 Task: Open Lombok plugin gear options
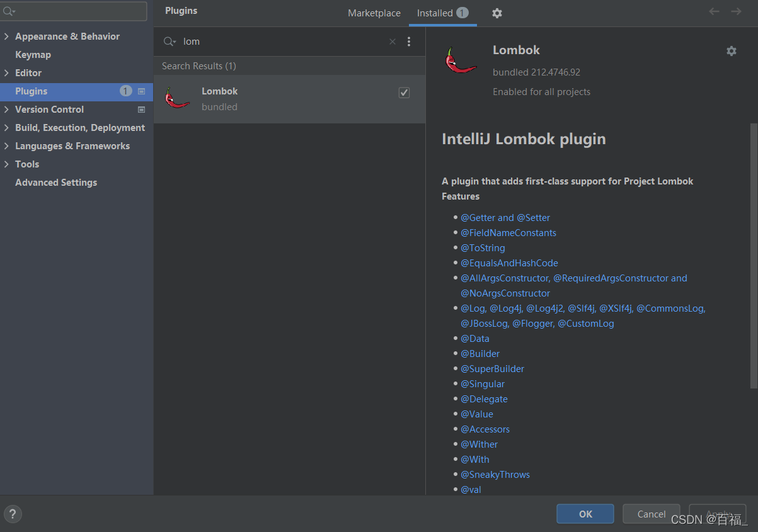tap(731, 51)
